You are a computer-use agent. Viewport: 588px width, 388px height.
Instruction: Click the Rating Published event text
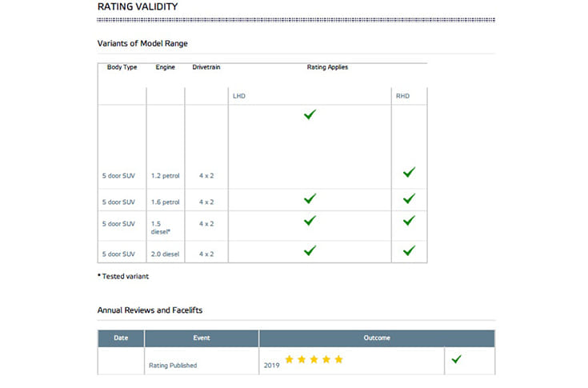173,366
